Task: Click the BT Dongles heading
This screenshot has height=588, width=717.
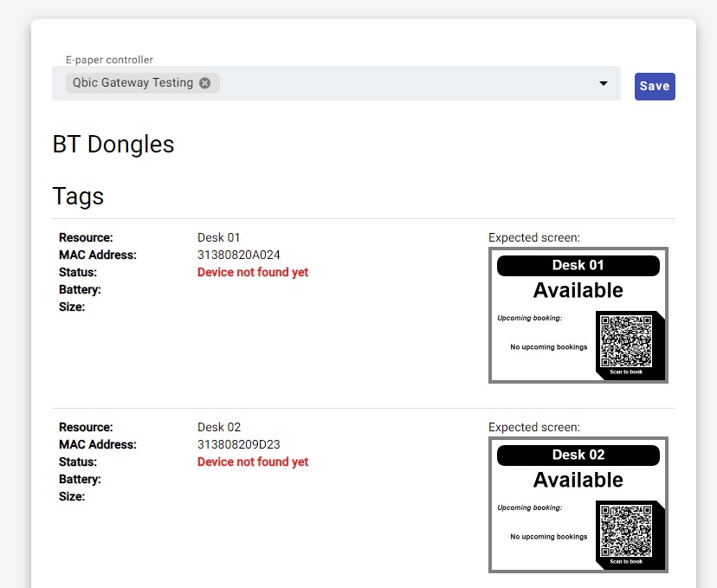Action: pyautogui.click(x=113, y=144)
